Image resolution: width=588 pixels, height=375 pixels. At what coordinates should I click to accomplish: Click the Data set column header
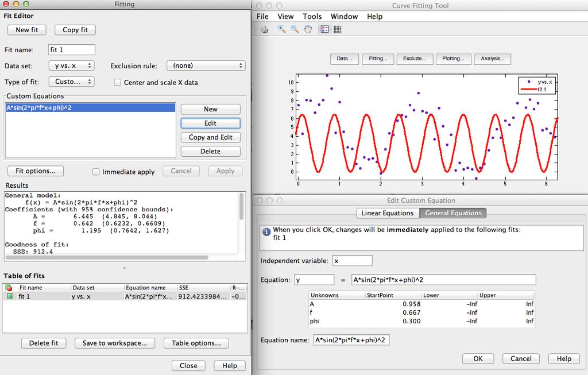[x=97, y=288]
